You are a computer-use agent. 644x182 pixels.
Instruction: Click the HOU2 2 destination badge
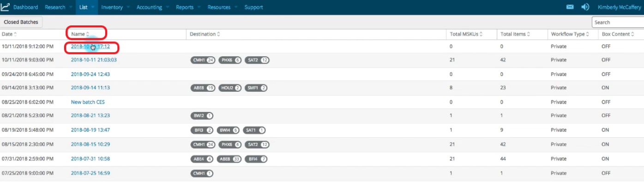click(229, 88)
